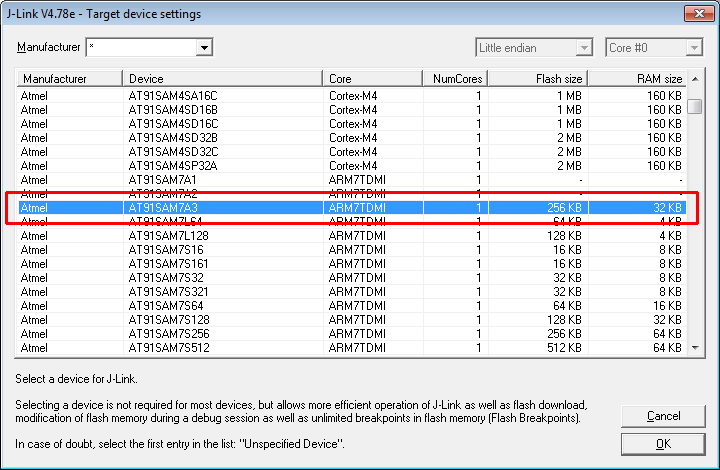720x470 pixels.
Task: Click the scroll up arrow of device list
Action: point(695,79)
